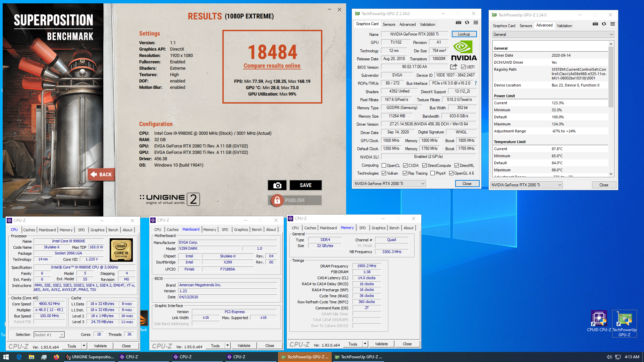The height and width of the screenshot is (362, 644).
Task: Toggle the OpenCL checkbox
Action: (384, 166)
